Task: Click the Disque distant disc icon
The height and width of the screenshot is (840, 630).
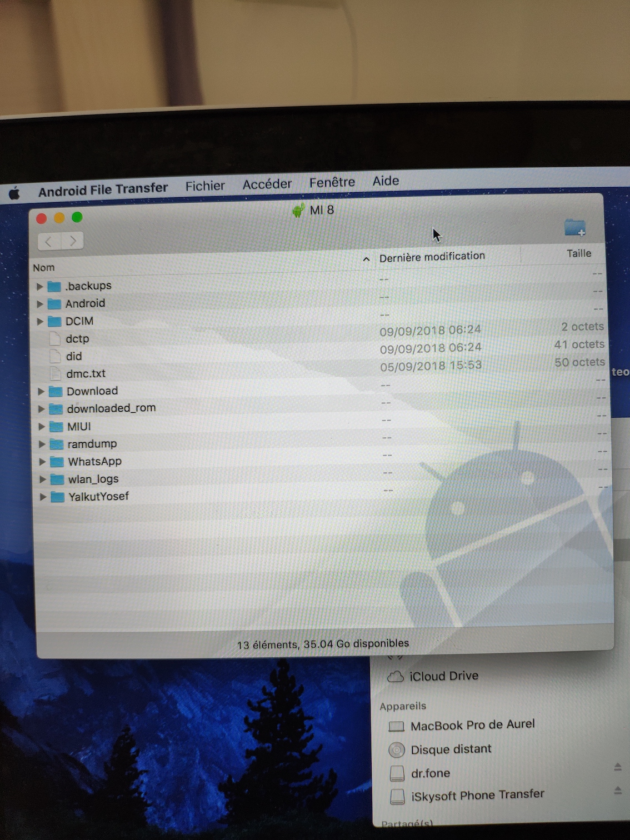Action: (x=397, y=750)
